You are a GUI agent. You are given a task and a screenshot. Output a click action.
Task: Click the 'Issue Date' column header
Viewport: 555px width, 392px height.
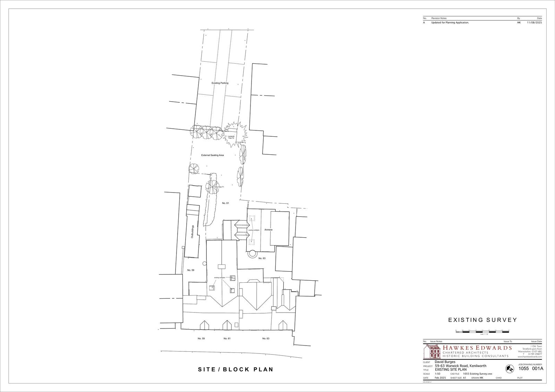[536, 341]
